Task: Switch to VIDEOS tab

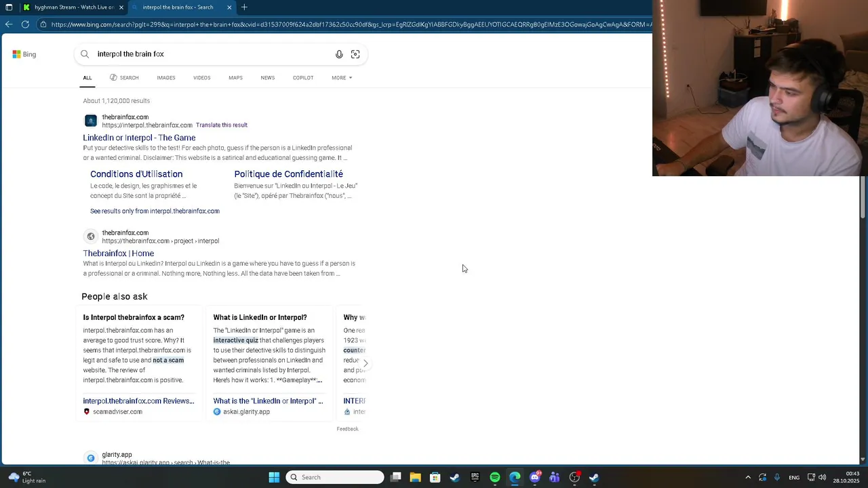Action: click(202, 78)
